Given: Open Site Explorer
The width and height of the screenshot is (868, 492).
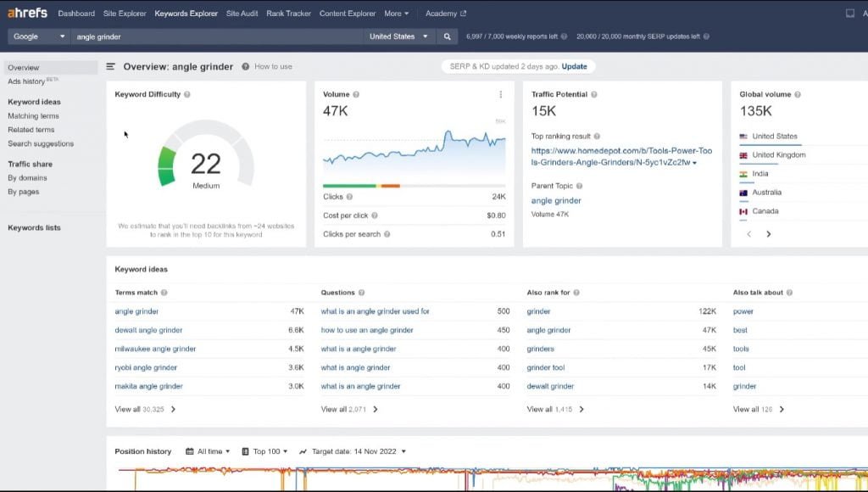Looking at the screenshot, I should (x=125, y=14).
